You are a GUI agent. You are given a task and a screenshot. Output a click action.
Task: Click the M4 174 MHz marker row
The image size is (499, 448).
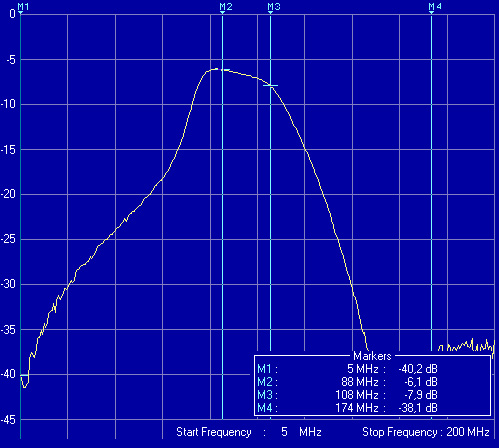pos(347,408)
